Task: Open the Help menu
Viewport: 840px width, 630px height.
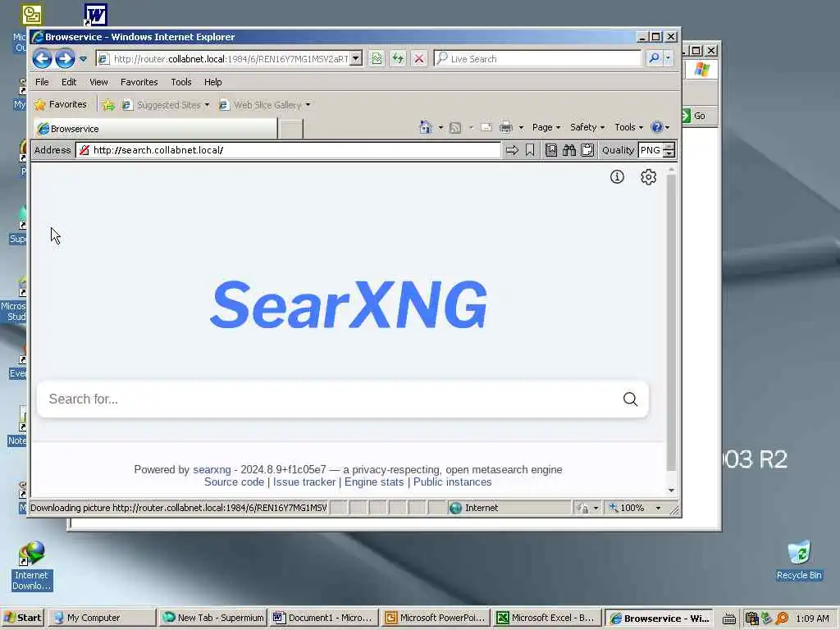Action: point(212,82)
